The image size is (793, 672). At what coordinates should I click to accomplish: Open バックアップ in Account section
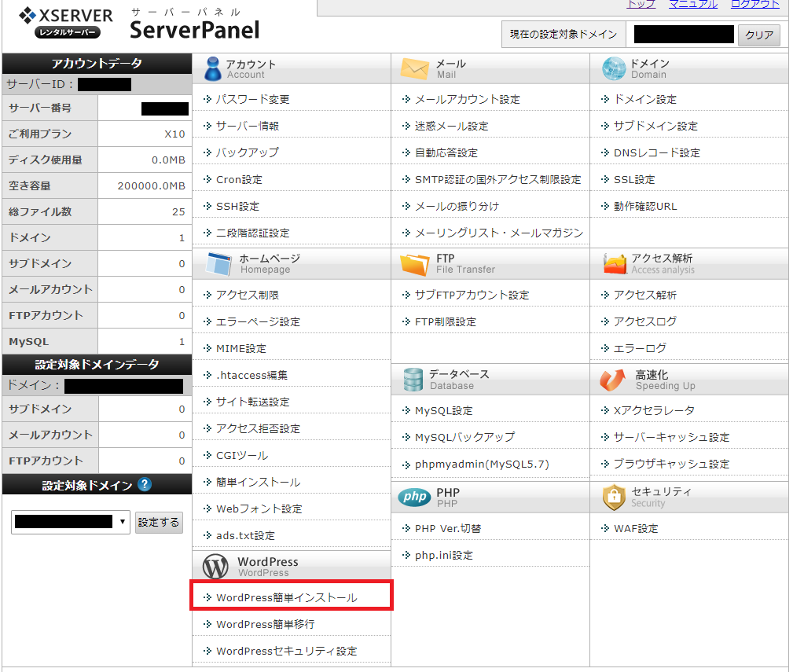click(248, 152)
